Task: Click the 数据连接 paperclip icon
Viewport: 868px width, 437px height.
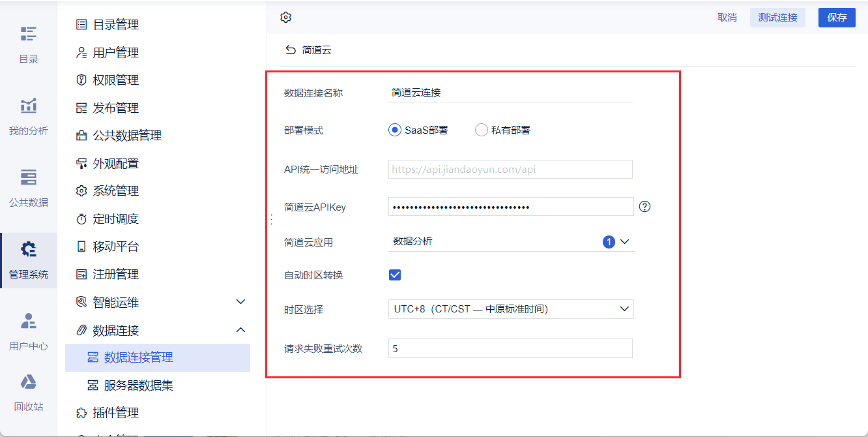Action: 81,330
